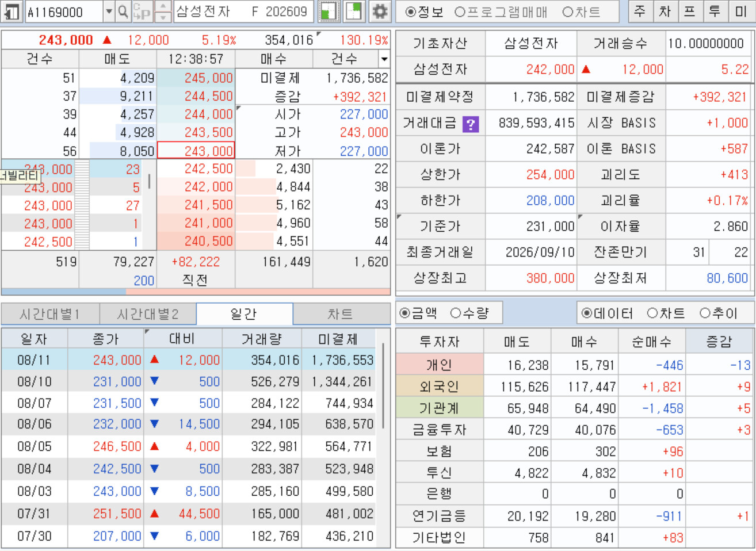Viewport: 756px width, 551px height.
Task: Click the green 기관계 investor cell
Action: pyautogui.click(x=440, y=408)
